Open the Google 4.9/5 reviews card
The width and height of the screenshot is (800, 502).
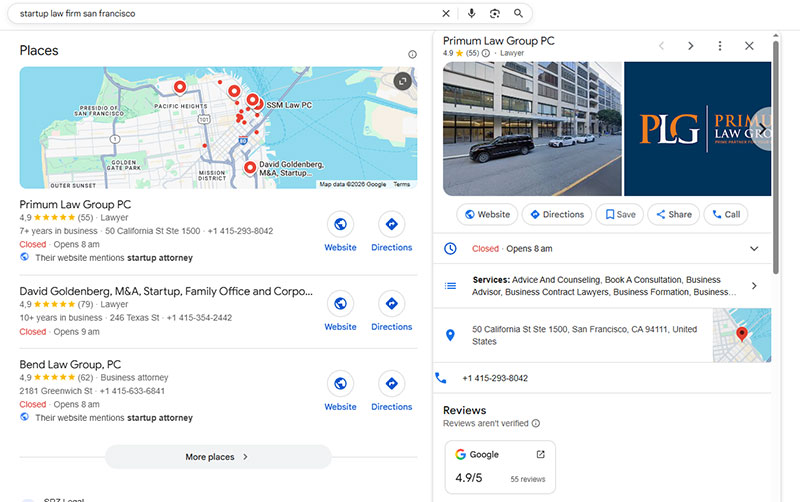[x=500, y=467]
